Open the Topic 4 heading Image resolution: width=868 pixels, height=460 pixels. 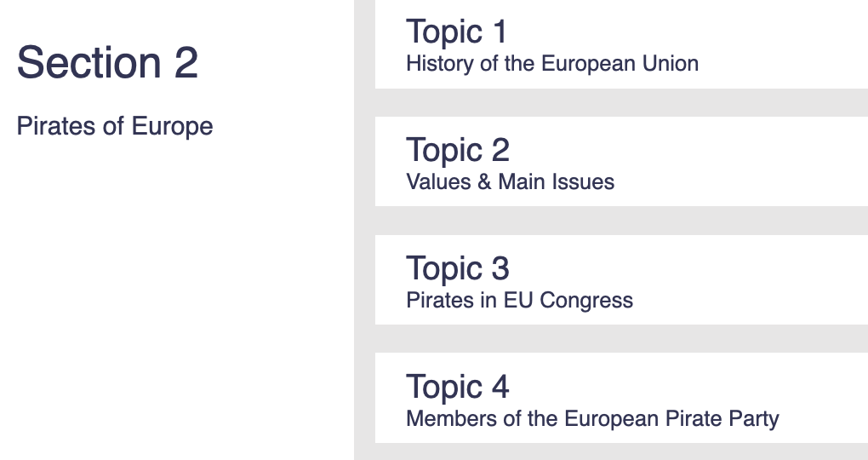pos(458,387)
